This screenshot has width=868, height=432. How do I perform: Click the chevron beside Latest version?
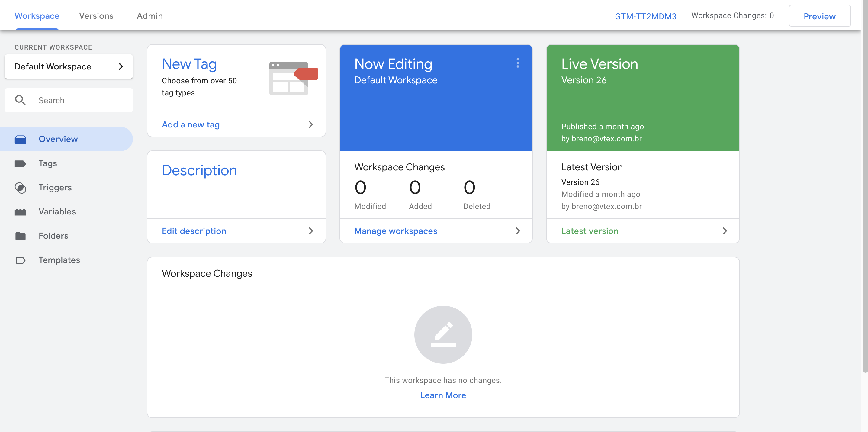725,231
